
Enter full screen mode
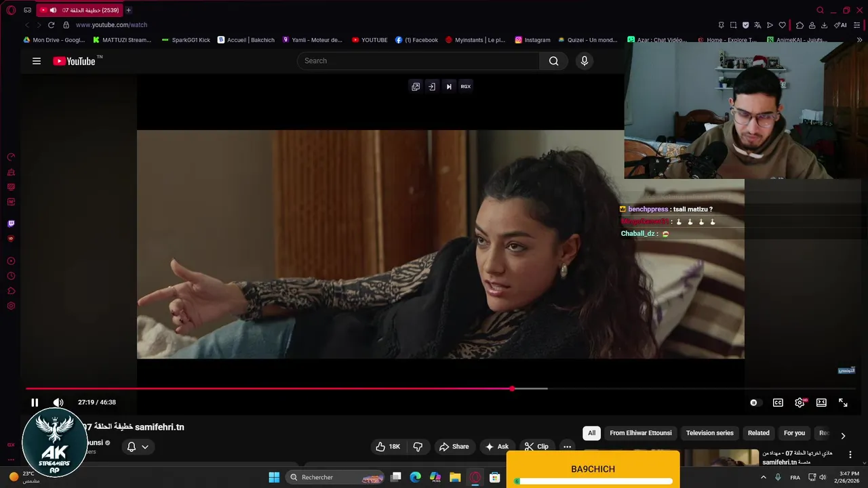[843, 403]
